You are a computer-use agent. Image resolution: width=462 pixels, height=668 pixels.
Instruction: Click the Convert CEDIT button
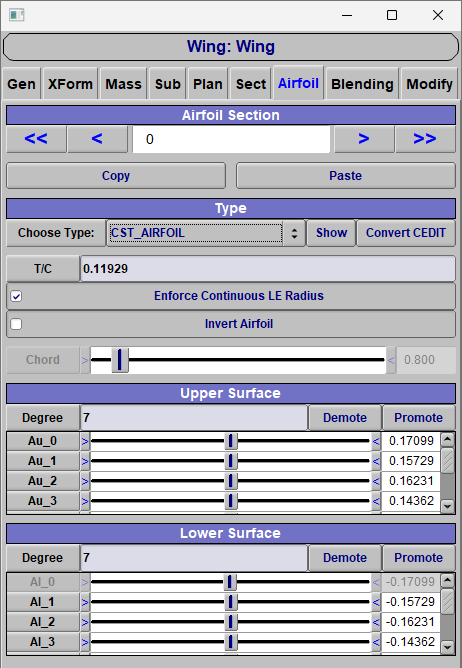406,233
